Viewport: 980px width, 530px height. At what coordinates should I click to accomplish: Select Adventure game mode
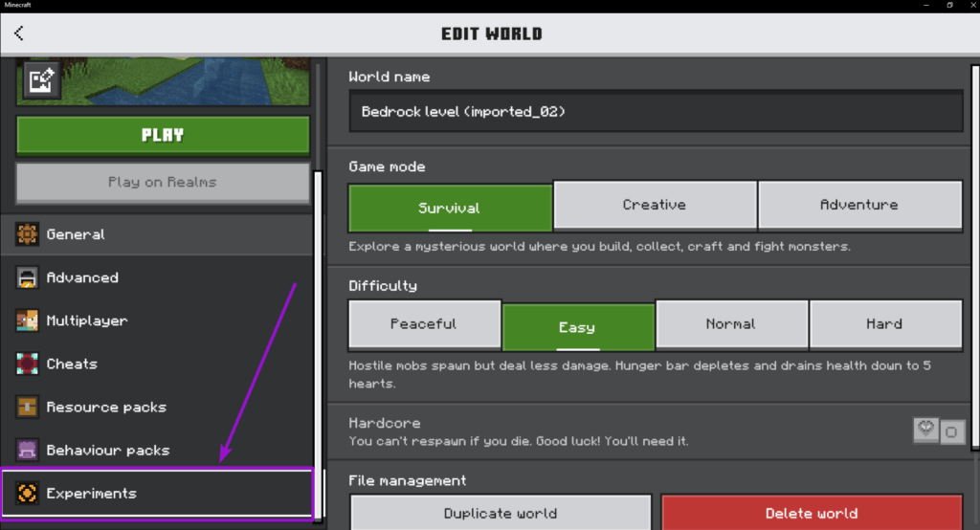click(x=860, y=205)
